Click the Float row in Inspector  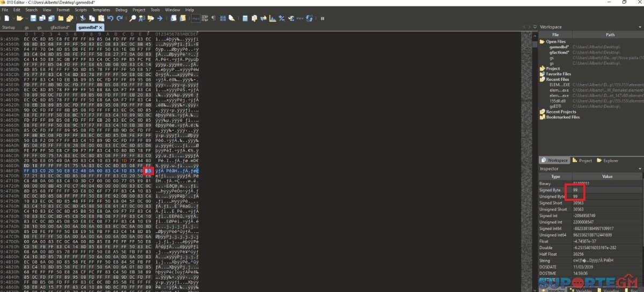click(x=590, y=242)
